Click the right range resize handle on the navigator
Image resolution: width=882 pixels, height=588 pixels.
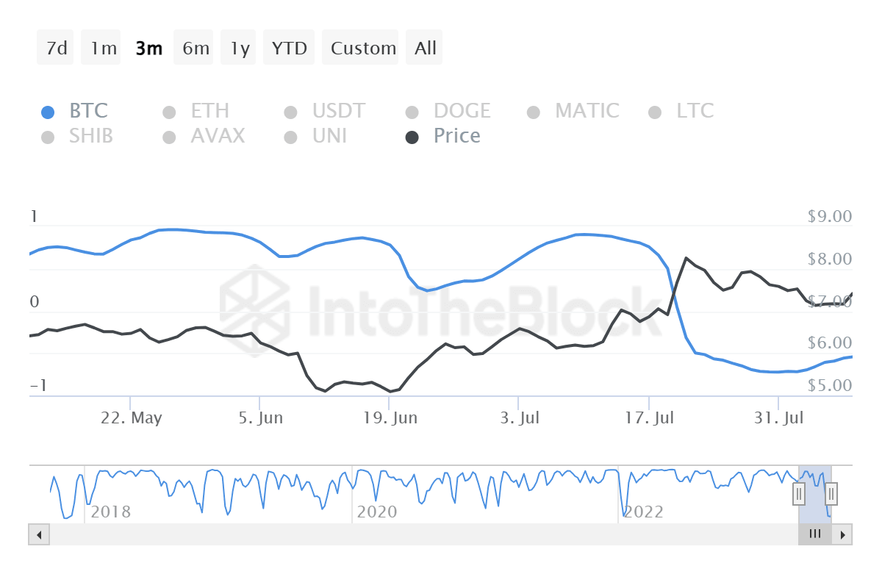(x=830, y=494)
